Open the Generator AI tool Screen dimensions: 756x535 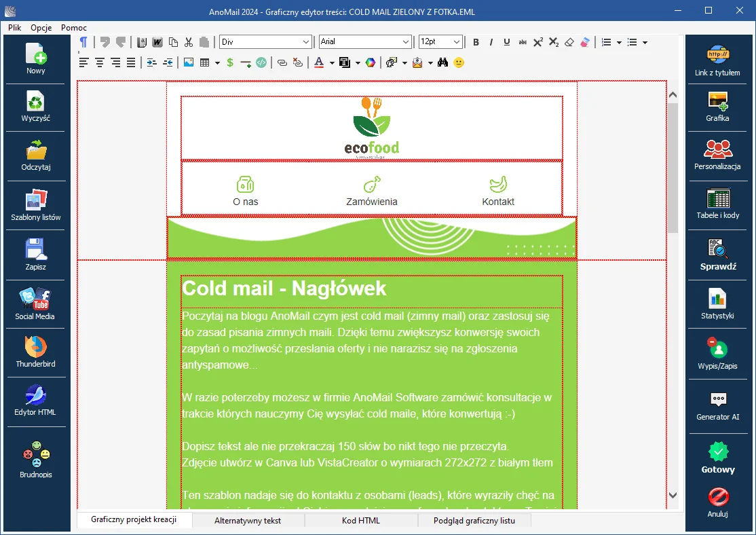[718, 405]
